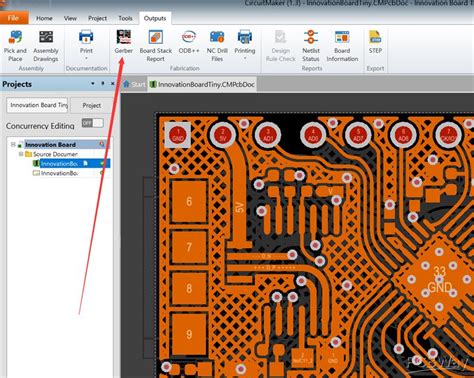Open the Tools ribbon tab
474x378 pixels.
125,18
